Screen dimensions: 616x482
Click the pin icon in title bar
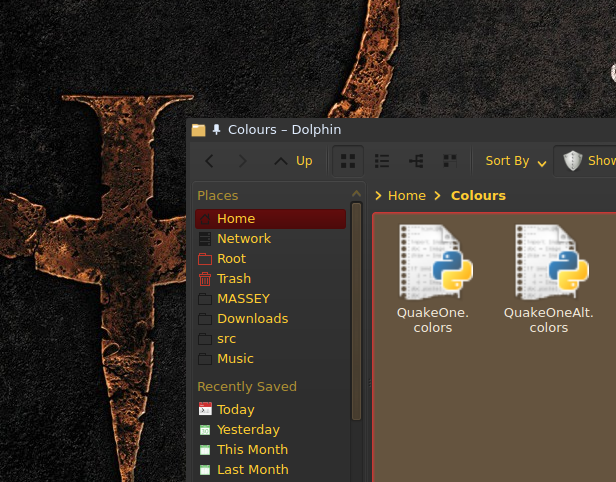pos(216,130)
